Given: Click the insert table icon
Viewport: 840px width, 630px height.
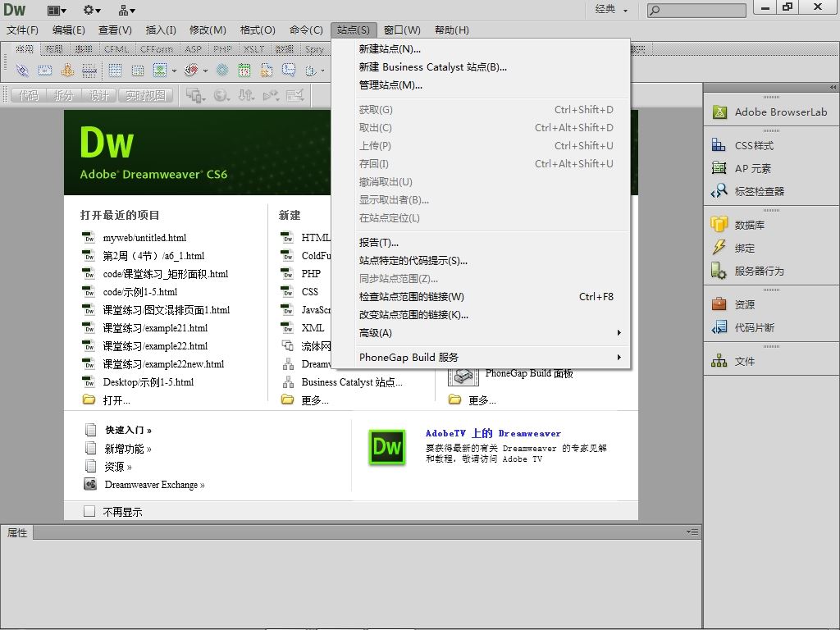Looking at the screenshot, I should point(115,71).
